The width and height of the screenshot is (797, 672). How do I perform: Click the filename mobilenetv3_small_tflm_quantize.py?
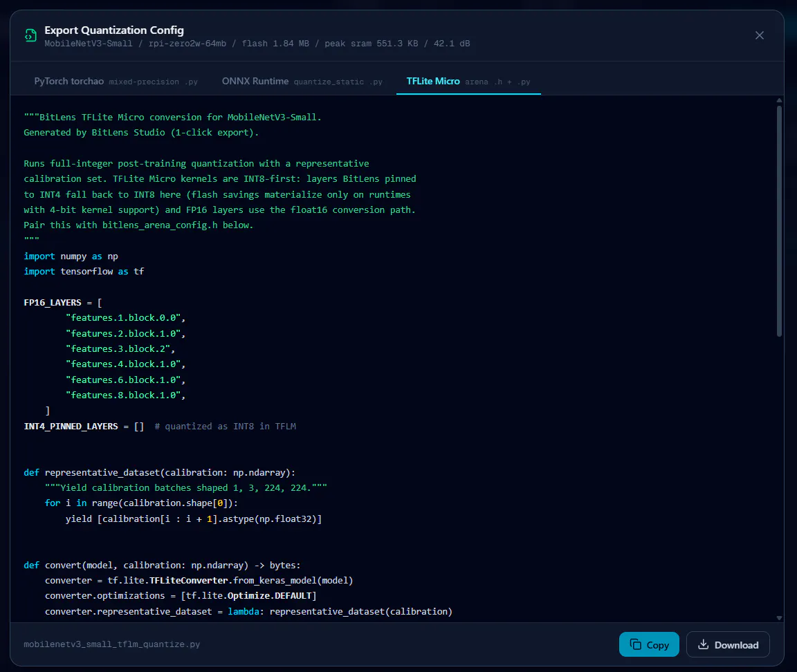coord(112,644)
